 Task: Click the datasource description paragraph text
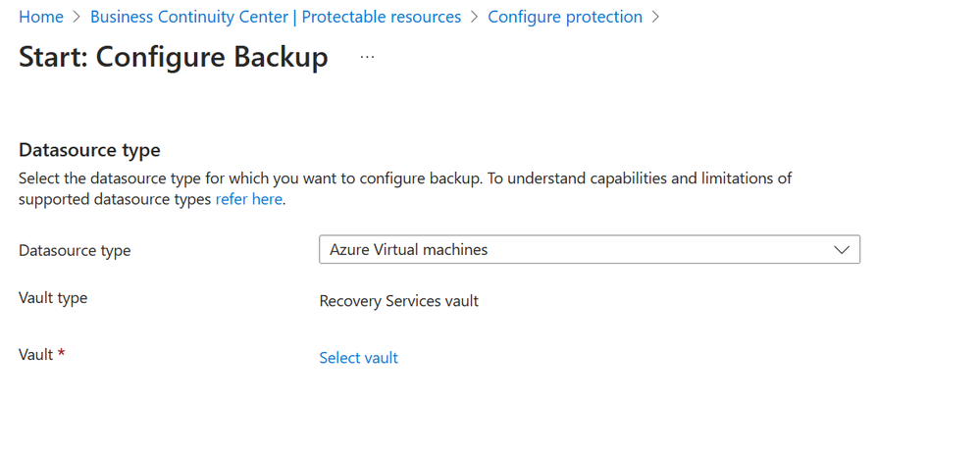[x=405, y=189]
